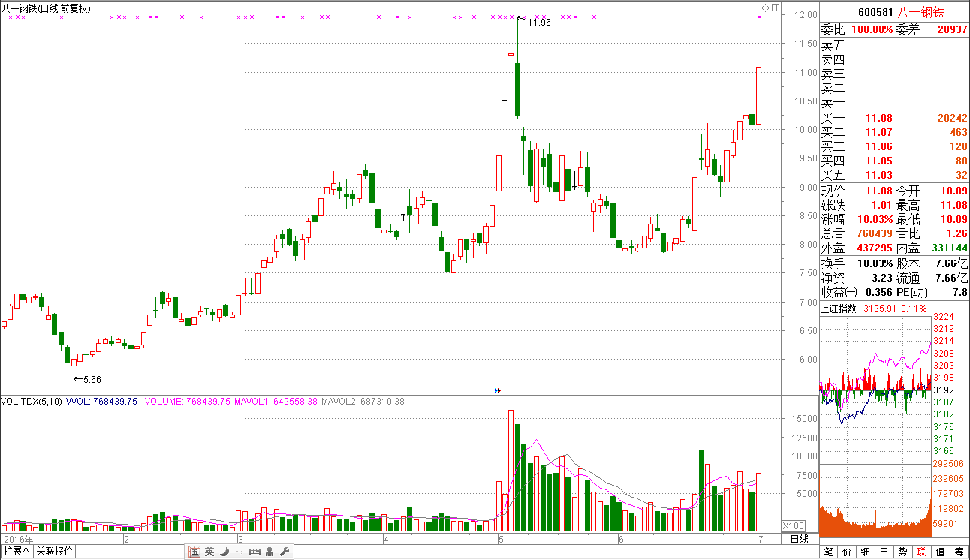Screen dimensions: 970x560
Task: Open the 值 value tab
Action: coord(941,552)
